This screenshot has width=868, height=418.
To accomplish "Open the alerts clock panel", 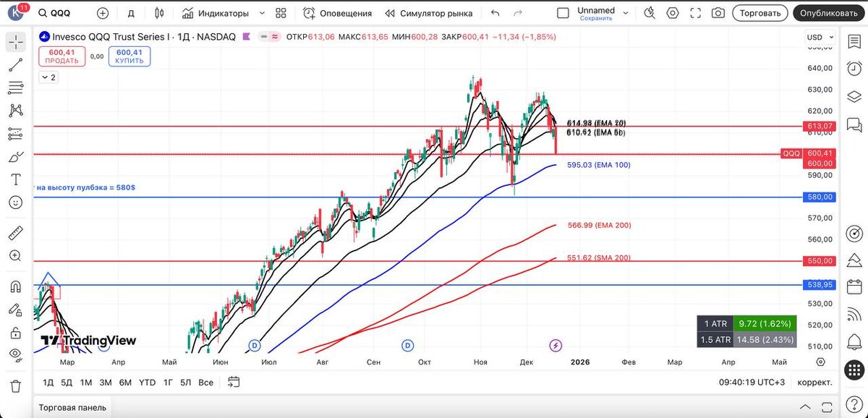I will [854, 69].
